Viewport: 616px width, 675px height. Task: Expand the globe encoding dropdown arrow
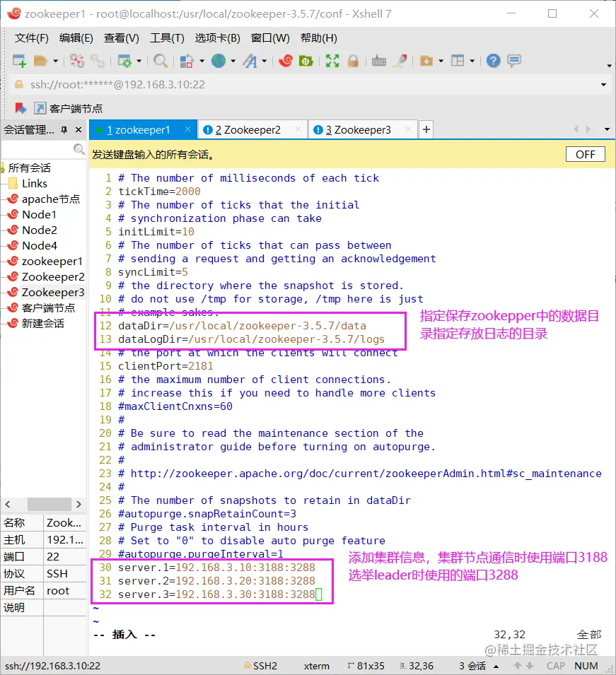[233, 61]
